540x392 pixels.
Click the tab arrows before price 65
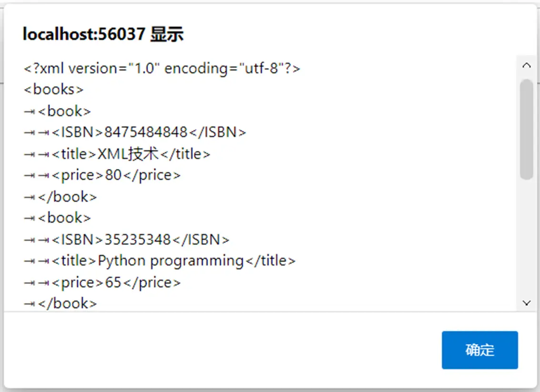[x=37, y=283]
